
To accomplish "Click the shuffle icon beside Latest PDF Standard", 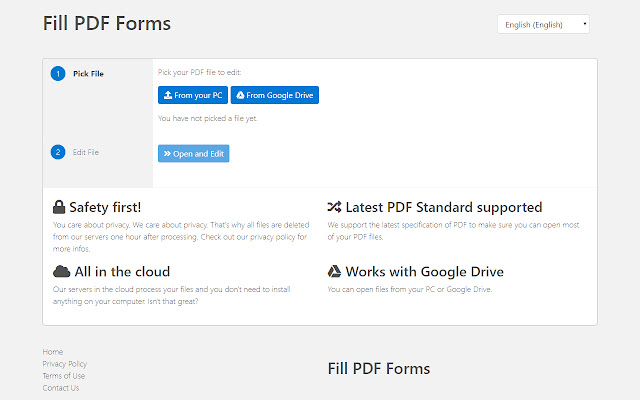I will (x=335, y=208).
